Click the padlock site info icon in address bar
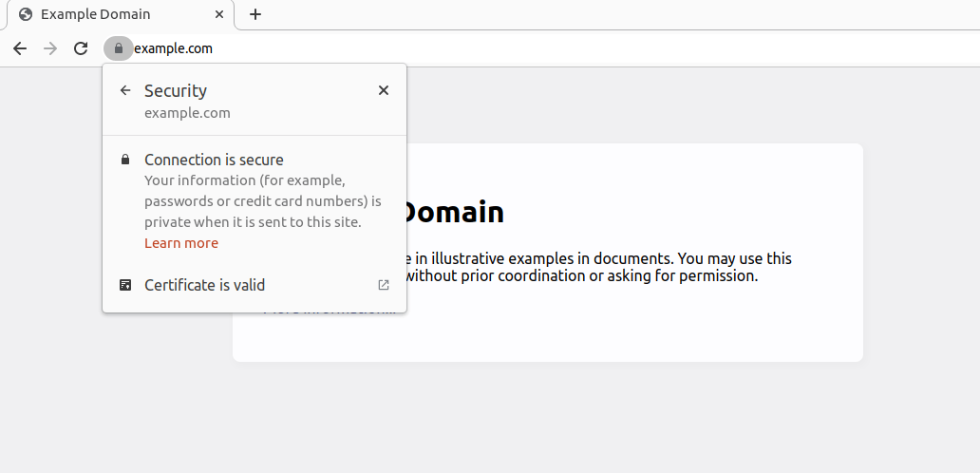Screen dimensions: 980x473 [x=118, y=48]
